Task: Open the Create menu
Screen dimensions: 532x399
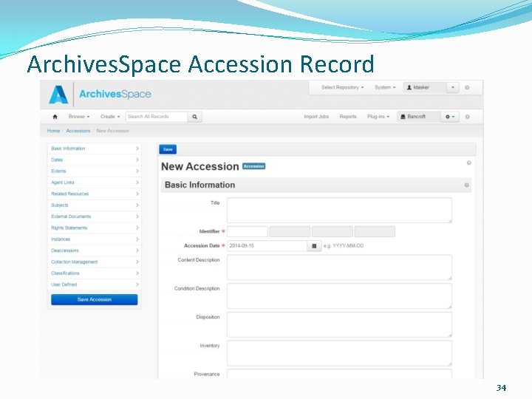Action: tap(110, 117)
